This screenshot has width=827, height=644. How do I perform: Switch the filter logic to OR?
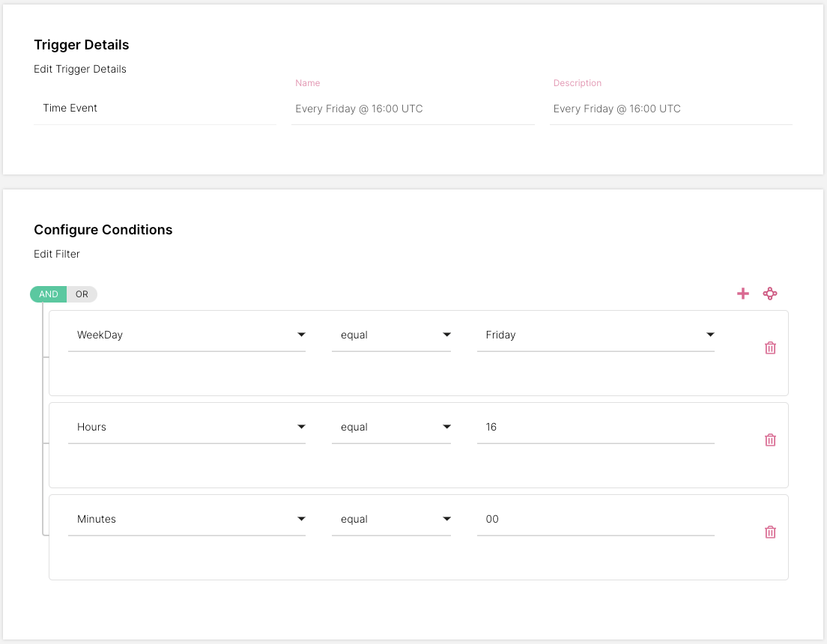82,294
